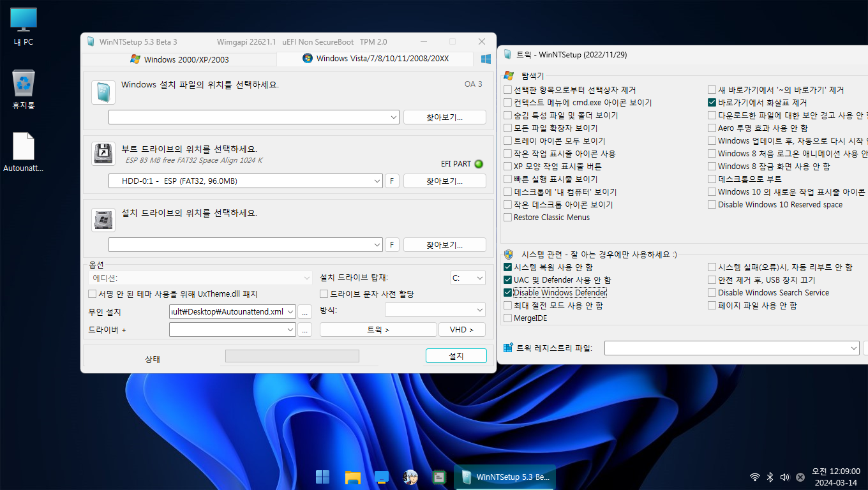The height and width of the screenshot is (490, 868).
Task: Click the 드라이버 browse ... button
Action: tap(304, 330)
